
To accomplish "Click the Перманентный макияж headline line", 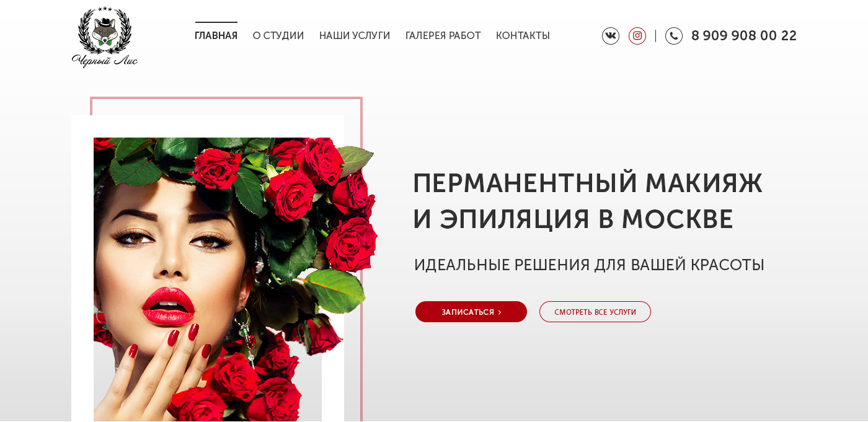I will pyautogui.click(x=588, y=183).
